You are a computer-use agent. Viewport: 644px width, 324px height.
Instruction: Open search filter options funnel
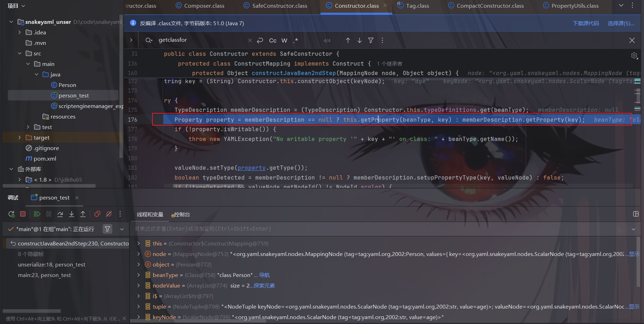pos(371,40)
